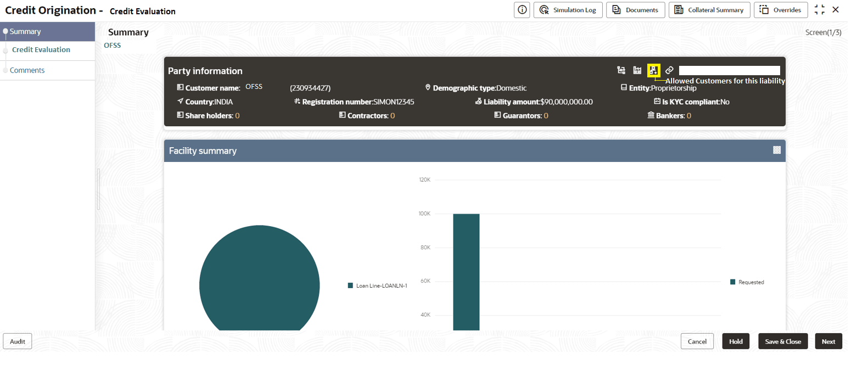Click the chain link icon in Party information
Screen dimensions: 868x365
(x=669, y=70)
